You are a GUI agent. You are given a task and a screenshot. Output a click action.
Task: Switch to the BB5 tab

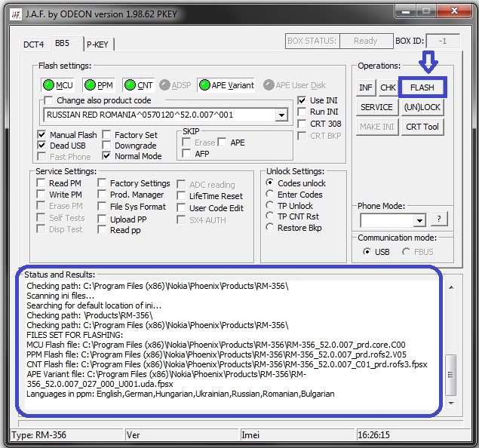coord(62,43)
